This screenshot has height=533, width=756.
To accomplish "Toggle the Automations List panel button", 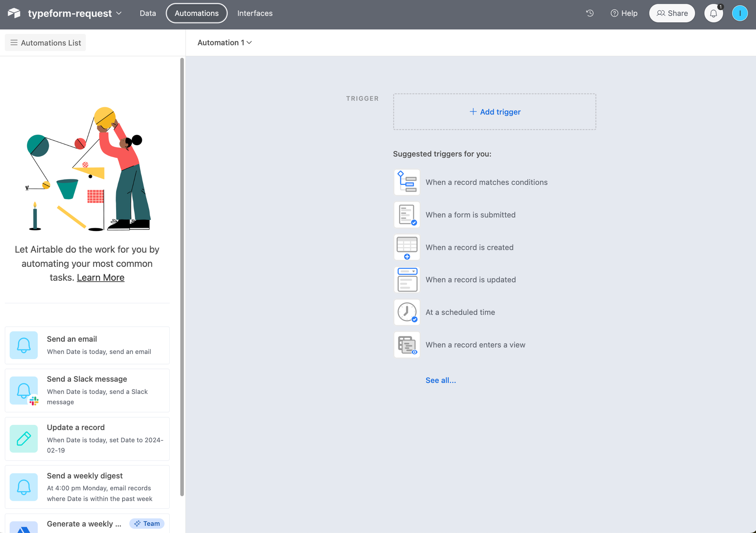I will pos(45,43).
